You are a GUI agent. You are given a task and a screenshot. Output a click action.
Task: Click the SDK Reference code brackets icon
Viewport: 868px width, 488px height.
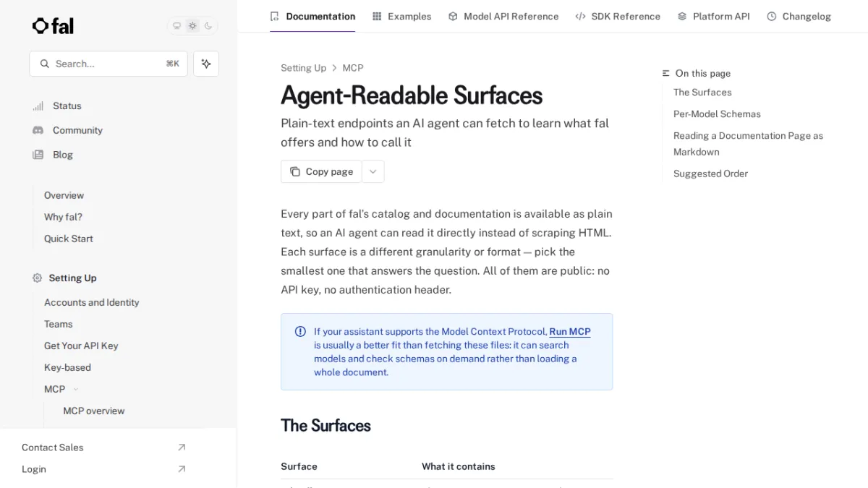pyautogui.click(x=580, y=16)
